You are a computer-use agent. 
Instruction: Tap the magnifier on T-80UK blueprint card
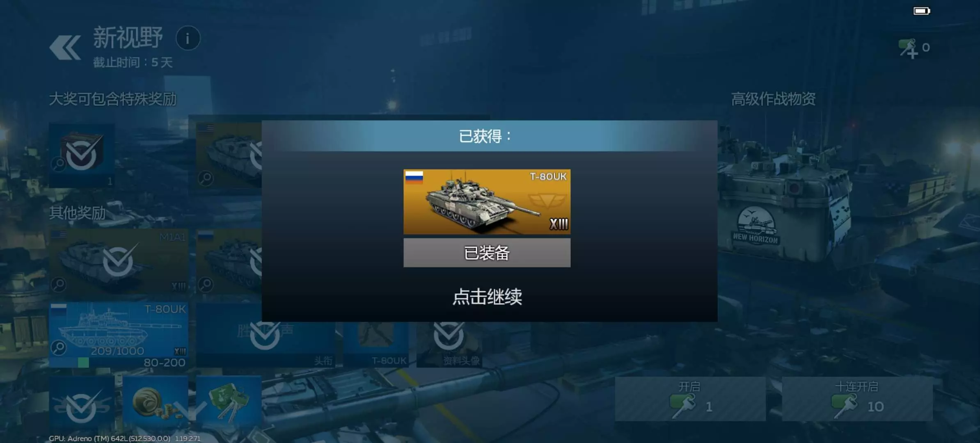59,348
